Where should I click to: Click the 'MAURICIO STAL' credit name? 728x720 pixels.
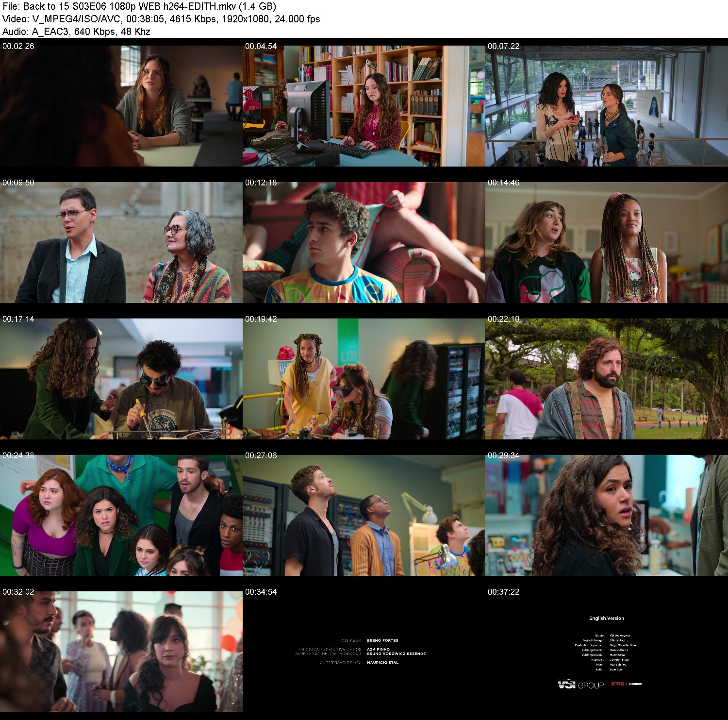(x=382, y=662)
